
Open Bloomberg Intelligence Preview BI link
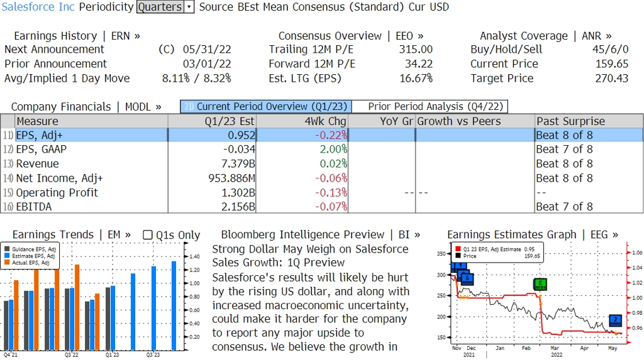click(x=320, y=235)
